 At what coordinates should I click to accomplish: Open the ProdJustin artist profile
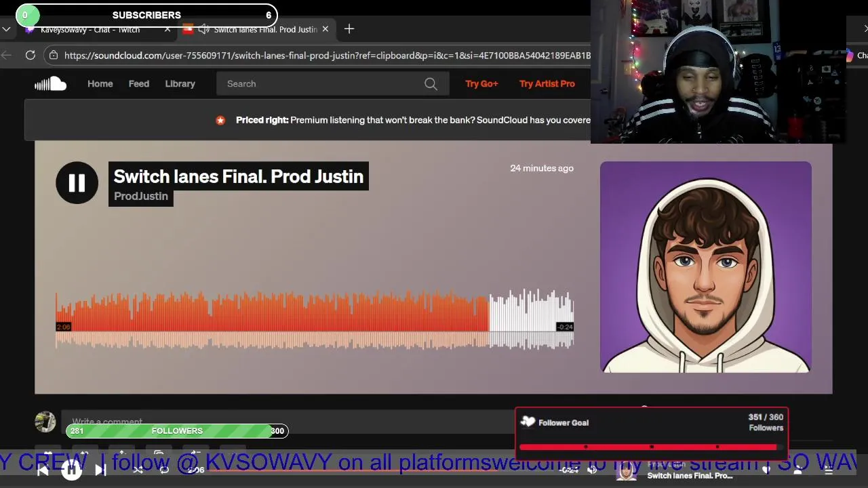pos(141,196)
